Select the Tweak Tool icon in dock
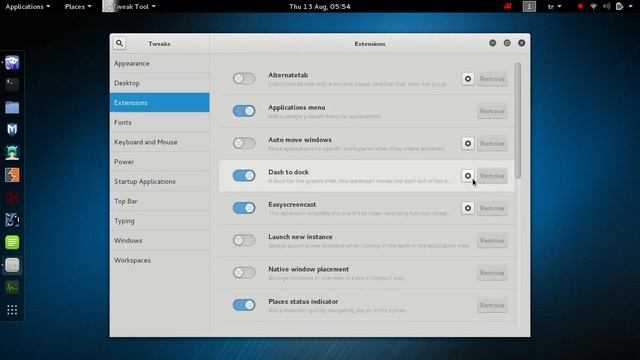The width and height of the screenshot is (640, 360). pos(12,265)
